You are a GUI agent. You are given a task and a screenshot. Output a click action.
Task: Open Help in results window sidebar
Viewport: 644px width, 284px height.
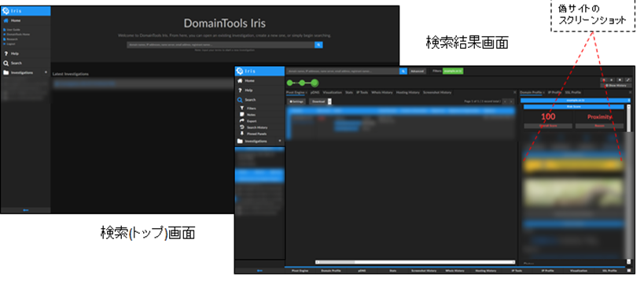tap(249, 90)
